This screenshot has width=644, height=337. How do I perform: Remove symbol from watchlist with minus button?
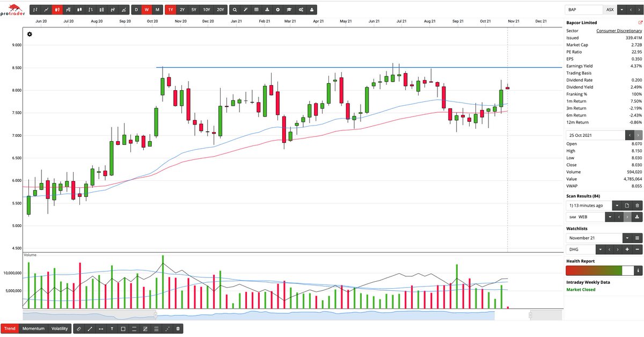coord(637,250)
